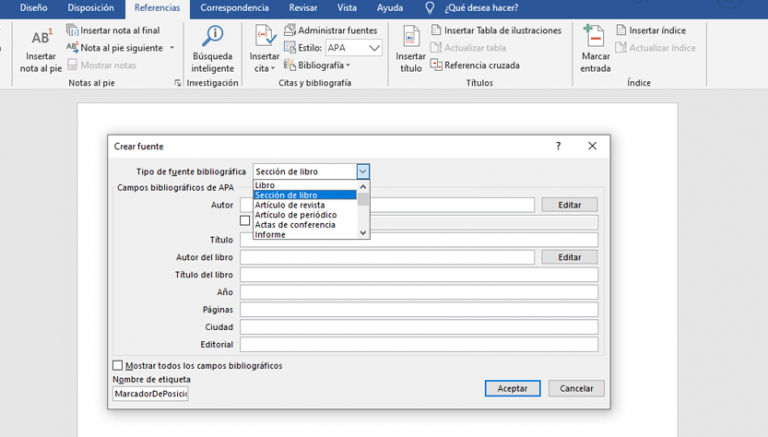Image resolution: width=768 pixels, height=437 pixels.
Task: Open Búsqueda inteligente tool
Action: pos(213,40)
